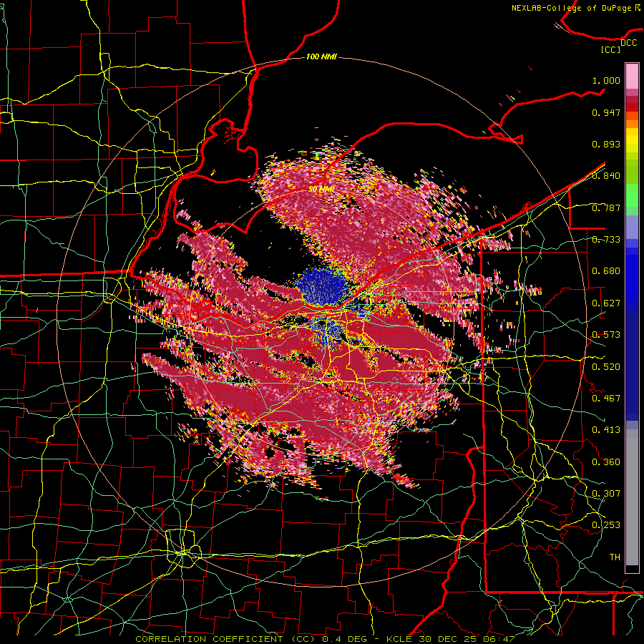Pick the light pink segment atop the color bar

(x=632, y=77)
